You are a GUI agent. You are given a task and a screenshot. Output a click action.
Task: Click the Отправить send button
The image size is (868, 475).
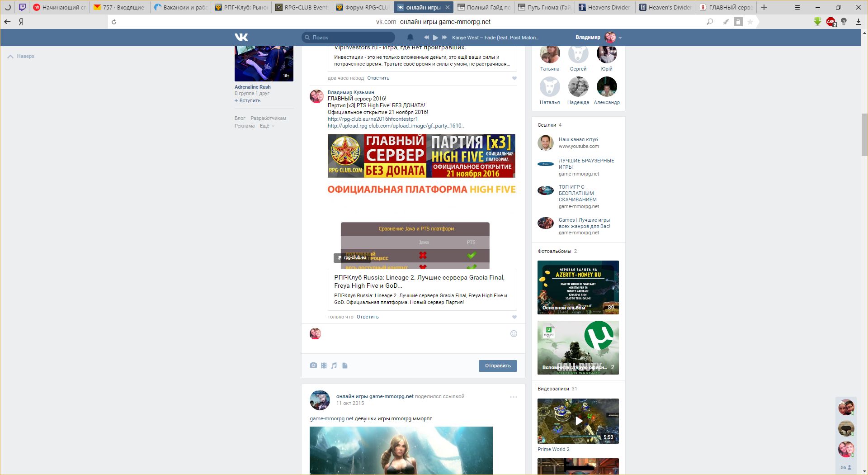pyautogui.click(x=498, y=366)
